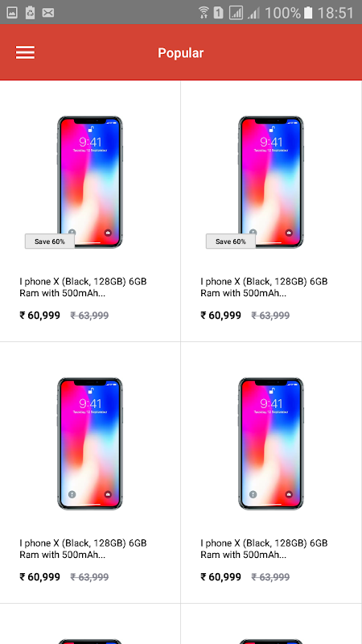Screen dimensions: 362x644
Task: Open second-row right iPhone X image
Action: coord(271,444)
